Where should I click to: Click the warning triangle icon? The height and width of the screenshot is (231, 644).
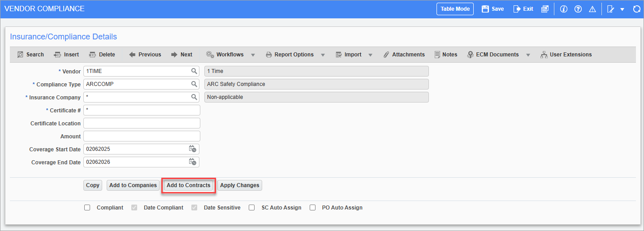click(x=592, y=9)
